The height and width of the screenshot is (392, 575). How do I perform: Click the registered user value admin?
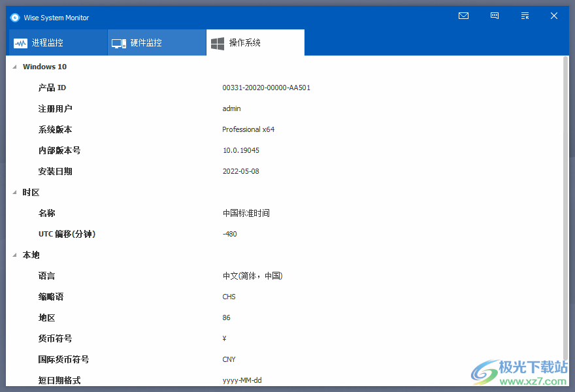coord(231,108)
